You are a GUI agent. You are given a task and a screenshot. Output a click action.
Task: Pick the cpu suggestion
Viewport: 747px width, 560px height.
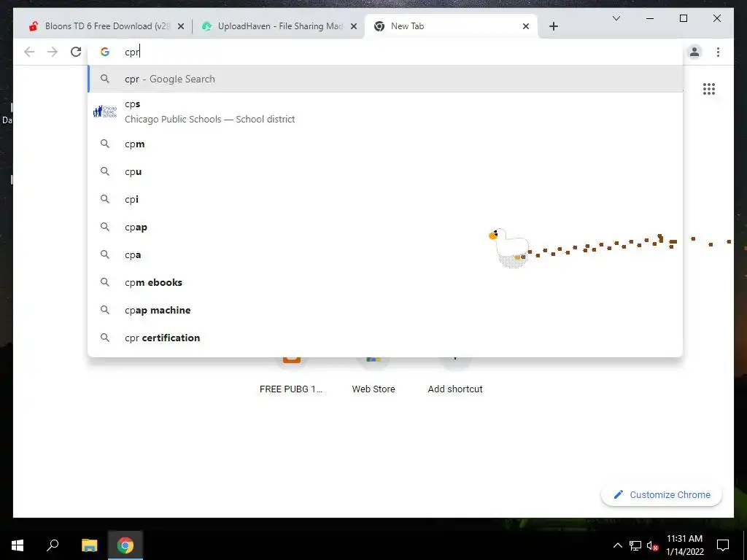385,171
